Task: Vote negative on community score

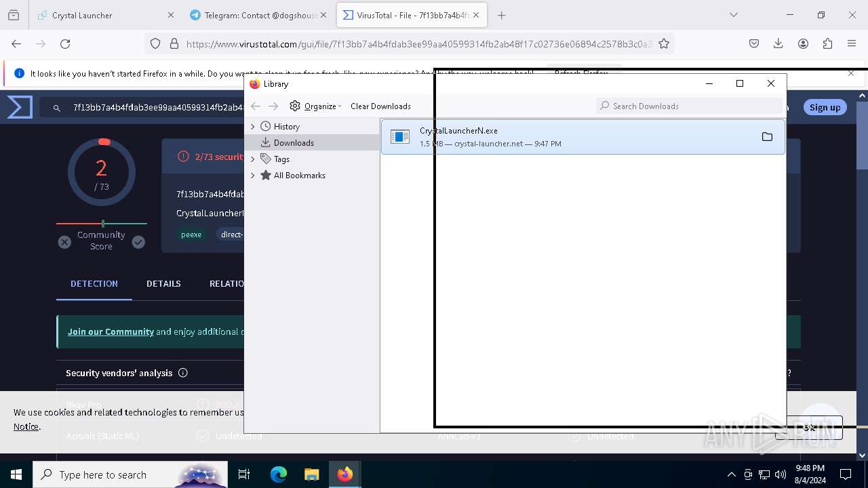Action: tap(64, 242)
